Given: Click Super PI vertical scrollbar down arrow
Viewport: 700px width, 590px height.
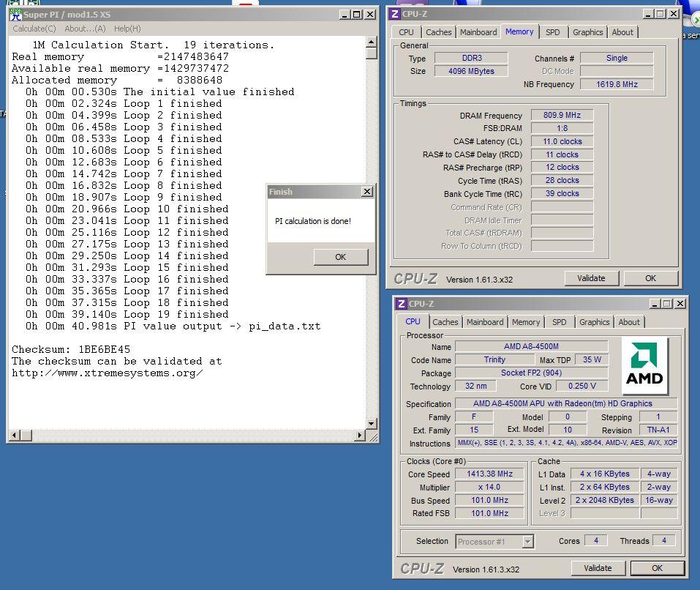Looking at the screenshot, I should coord(372,423).
